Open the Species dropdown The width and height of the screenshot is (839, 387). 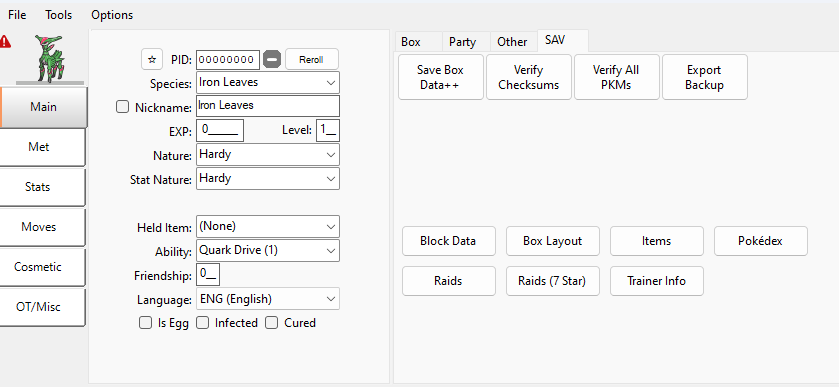click(268, 82)
